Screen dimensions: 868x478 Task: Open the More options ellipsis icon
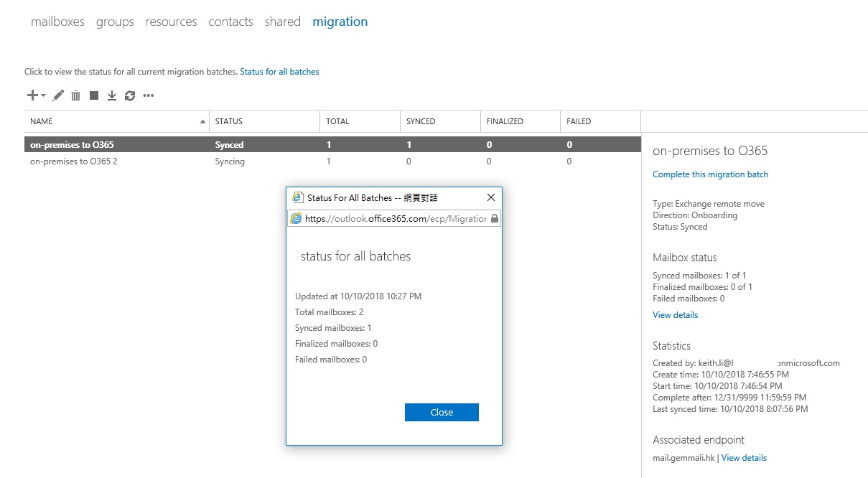coord(149,95)
